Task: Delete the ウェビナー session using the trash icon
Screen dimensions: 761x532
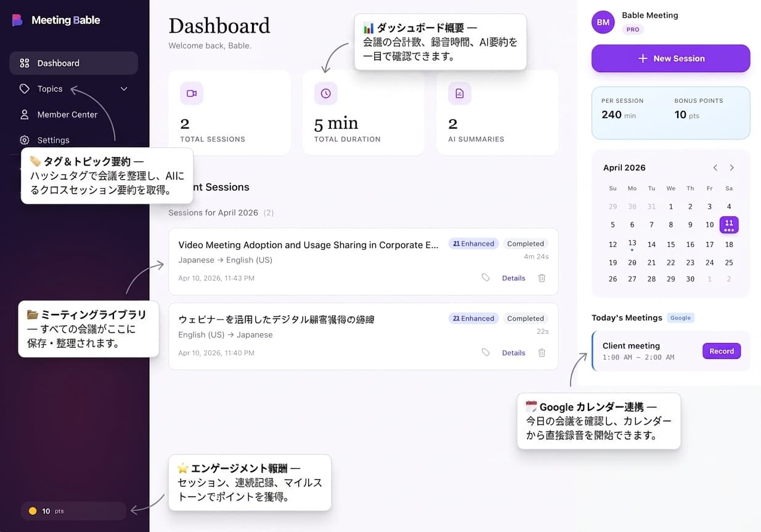Action: [542, 352]
